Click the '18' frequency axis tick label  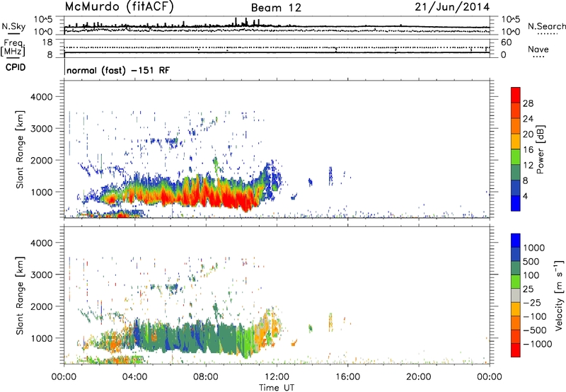pyautogui.click(x=47, y=42)
